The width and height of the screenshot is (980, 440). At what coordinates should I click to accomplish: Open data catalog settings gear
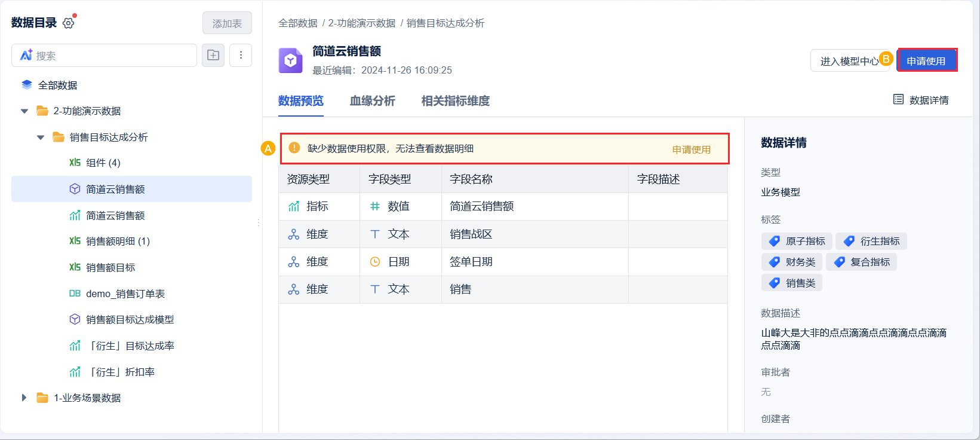(69, 23)
